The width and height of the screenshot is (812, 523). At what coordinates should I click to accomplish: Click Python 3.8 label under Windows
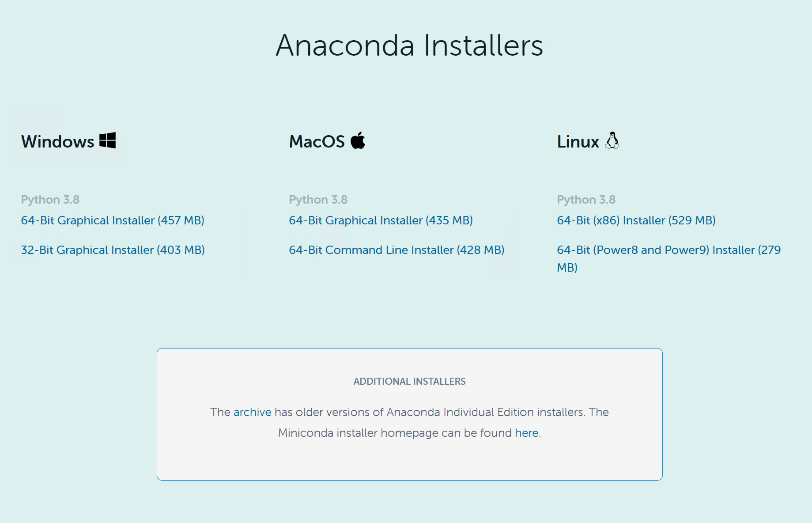click(x=50, y=200)
